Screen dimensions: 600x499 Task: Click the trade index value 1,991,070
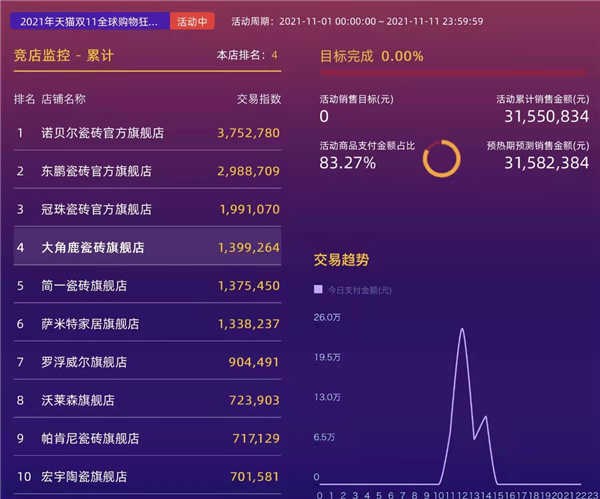click(x=249, y=209)
